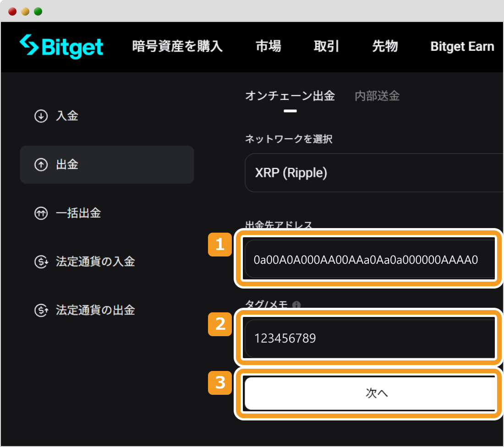
Task: Click the 出金 withdrawal arrow icon
Action: click(41, 164)
